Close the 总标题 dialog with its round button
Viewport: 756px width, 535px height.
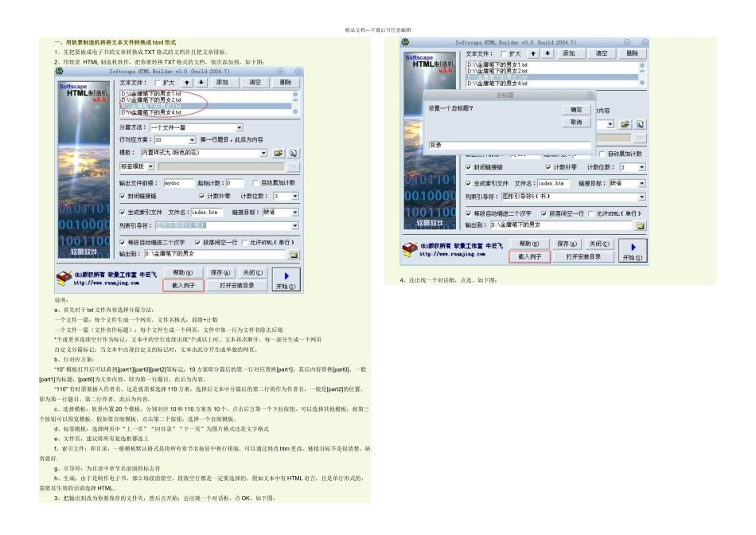point(590,96)
